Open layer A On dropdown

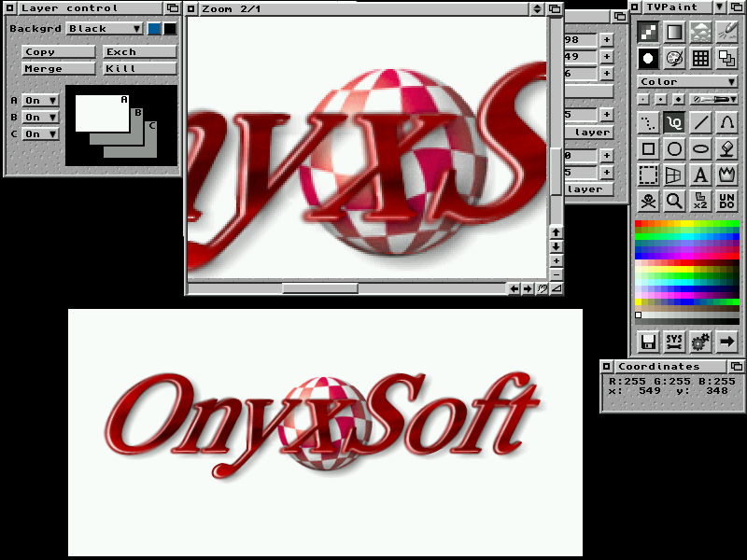(41, 101)
